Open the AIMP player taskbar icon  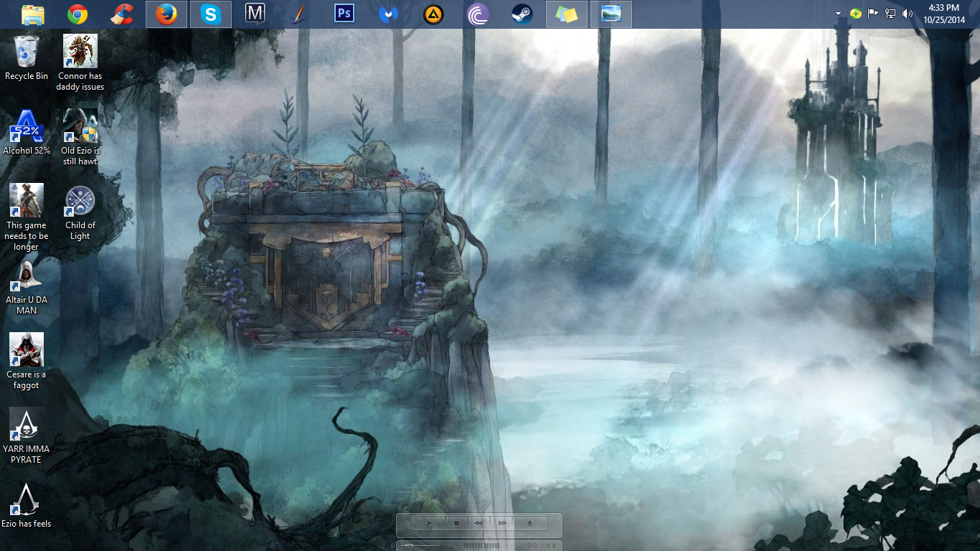[433, 14]
